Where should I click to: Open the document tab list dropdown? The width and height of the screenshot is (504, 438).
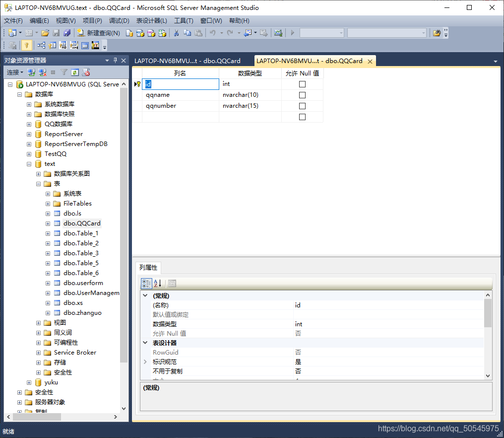pos(496,61)
